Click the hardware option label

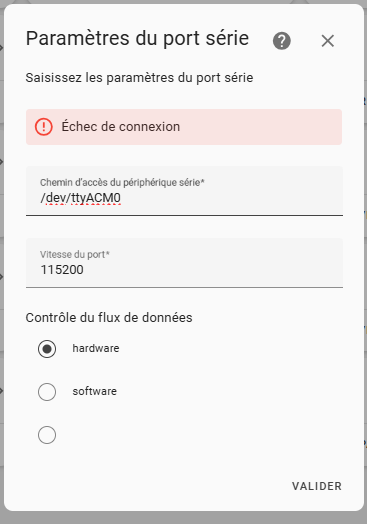[96, 349]
